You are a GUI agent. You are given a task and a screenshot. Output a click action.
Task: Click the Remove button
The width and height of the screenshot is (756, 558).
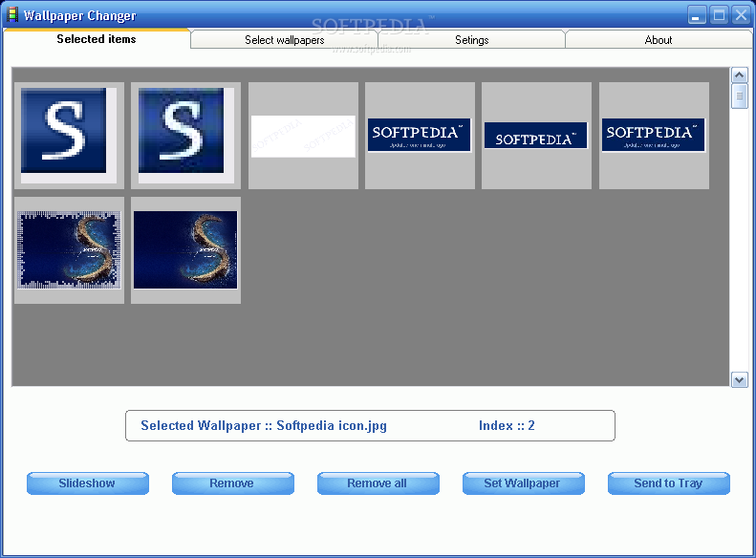[x=233, y=483]
